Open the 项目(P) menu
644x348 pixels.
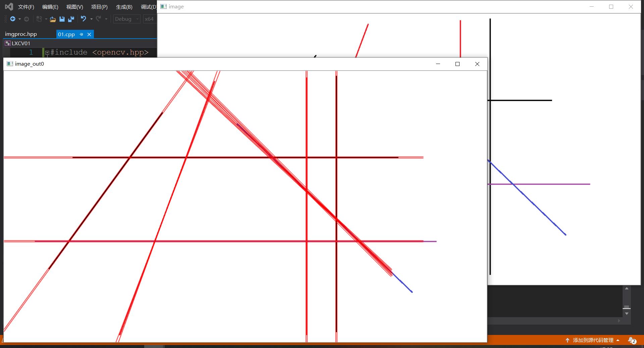click(x=99, y=7)
